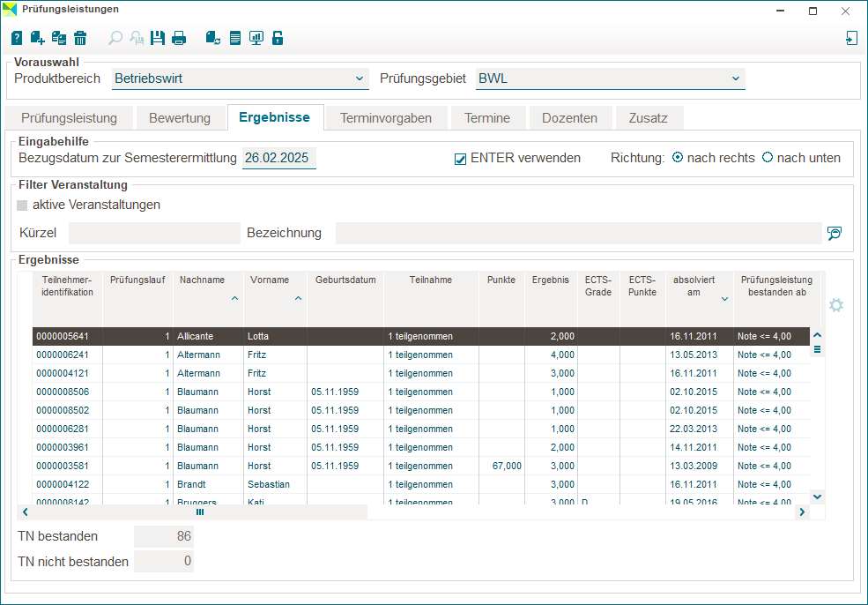Print using the printer icon
The height and width of the screenshot is (605, 868).
[179, 38]
